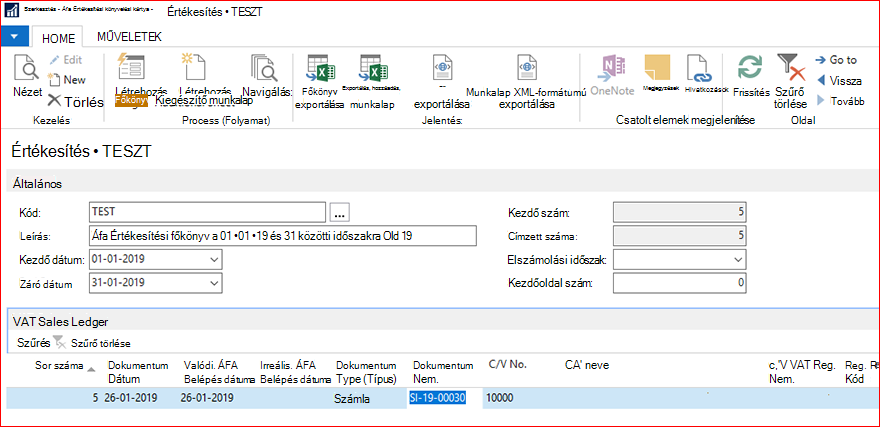
Task: Click the Leírás description field
Action: pyautogui.click(x=282, y=236)
